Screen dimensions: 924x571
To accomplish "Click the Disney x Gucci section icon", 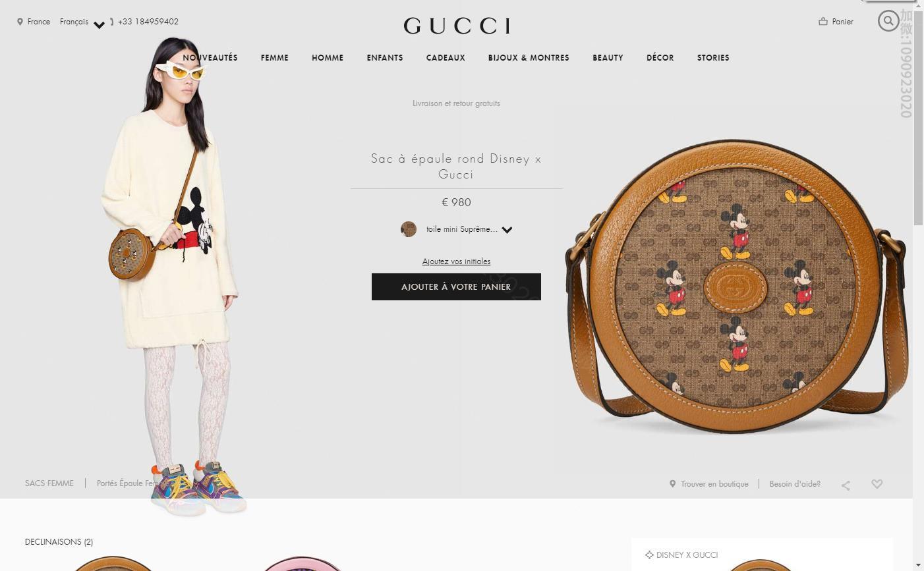I will pyautogui.click(x=649, y=555).
